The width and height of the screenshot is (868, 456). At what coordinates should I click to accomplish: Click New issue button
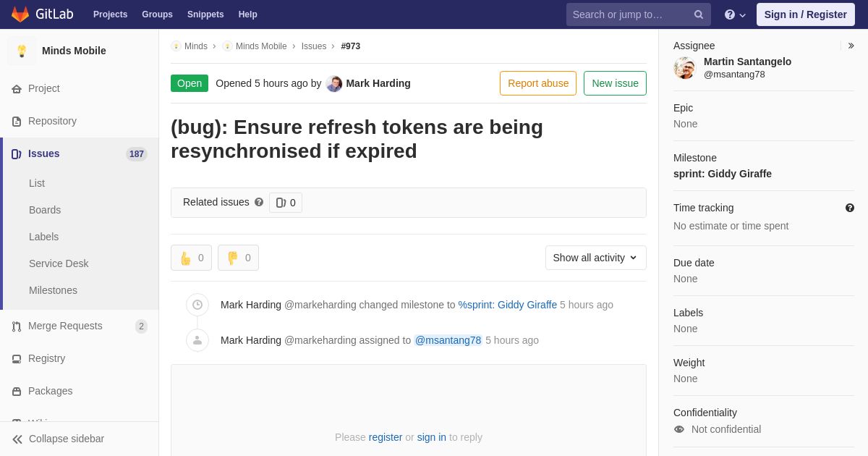tap(615, 83)
